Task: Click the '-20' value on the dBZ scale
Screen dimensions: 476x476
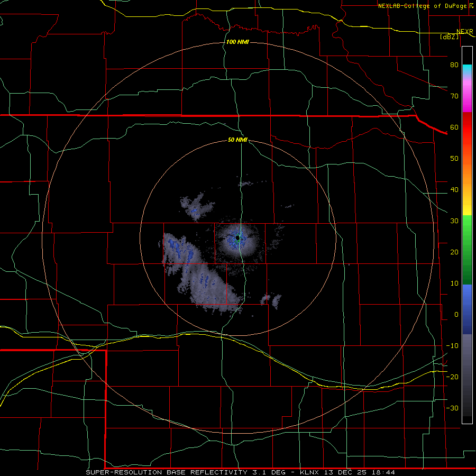Action: coord(452,377)
